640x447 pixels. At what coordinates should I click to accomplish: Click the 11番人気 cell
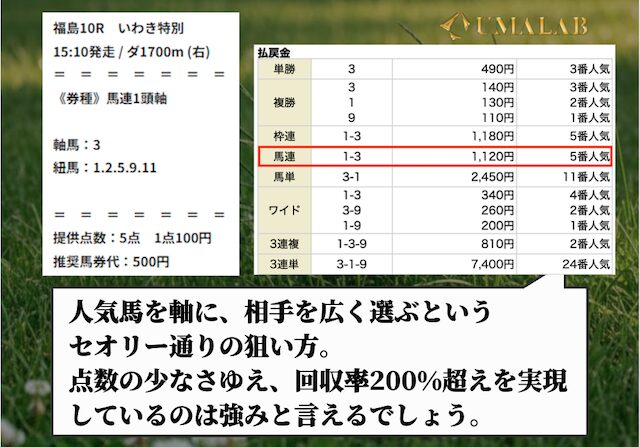(587, 177)
